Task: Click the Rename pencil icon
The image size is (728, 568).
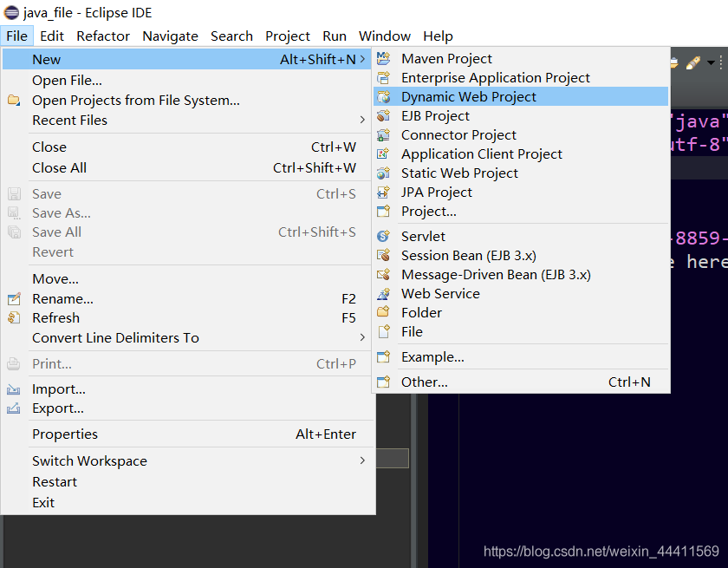Action: coord(14,298)
